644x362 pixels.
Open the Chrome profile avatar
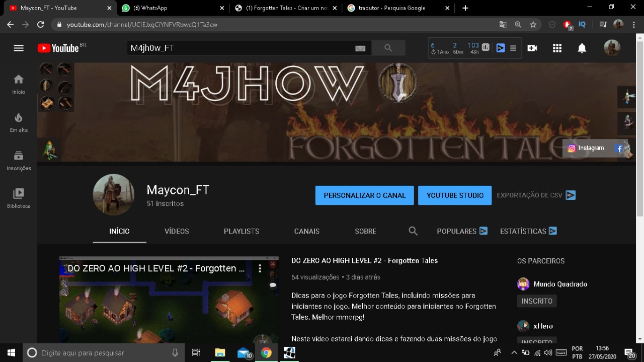coord(618,24)
